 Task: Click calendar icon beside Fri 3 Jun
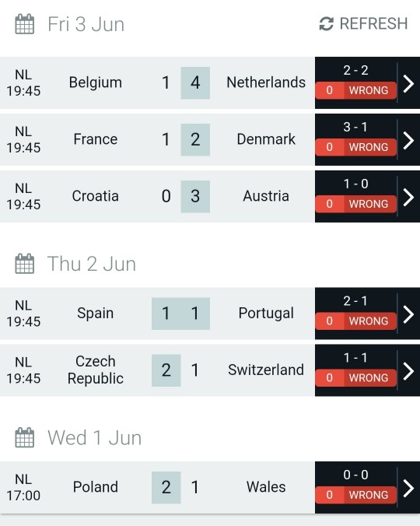coord(24,24)
